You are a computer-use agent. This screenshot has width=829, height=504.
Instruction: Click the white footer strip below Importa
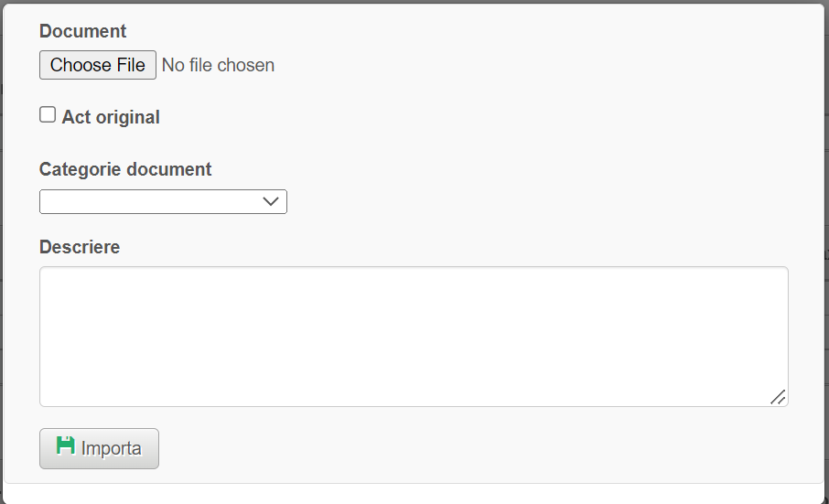(414, 493)
